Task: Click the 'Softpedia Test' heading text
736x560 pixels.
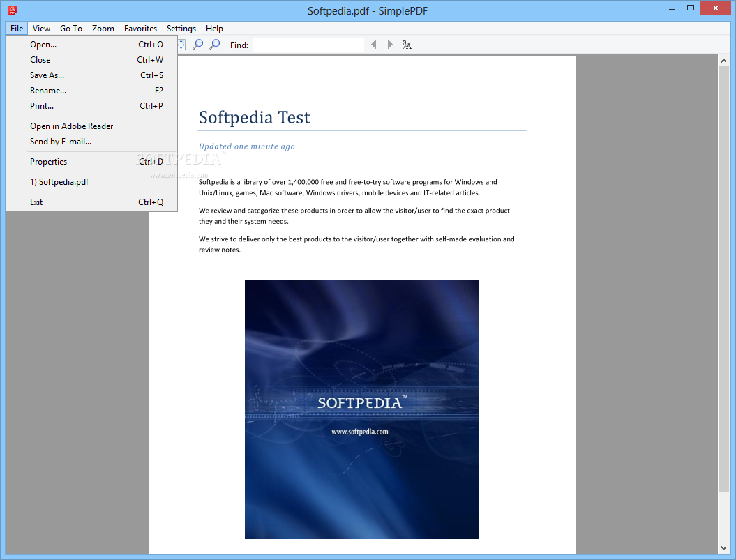Action: click(x=255, y=117)
